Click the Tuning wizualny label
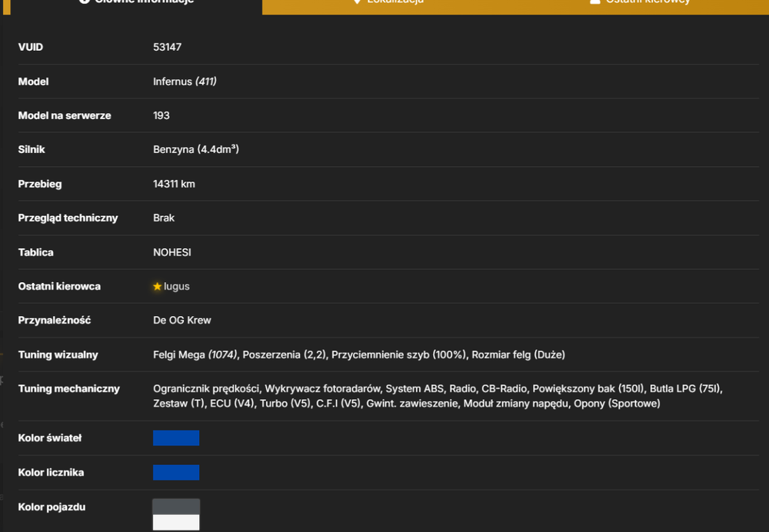The image size is (769, 532). click(58, 354)
